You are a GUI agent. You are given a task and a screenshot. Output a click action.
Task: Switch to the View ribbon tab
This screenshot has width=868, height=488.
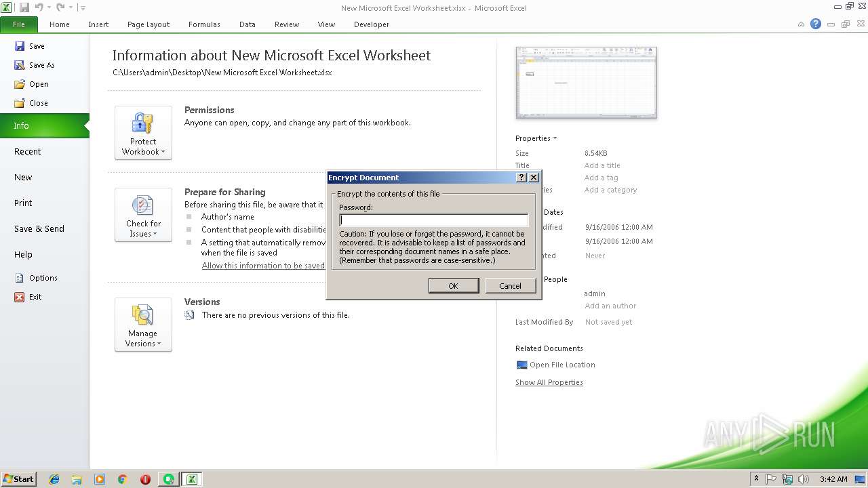(x=327, y=24)
